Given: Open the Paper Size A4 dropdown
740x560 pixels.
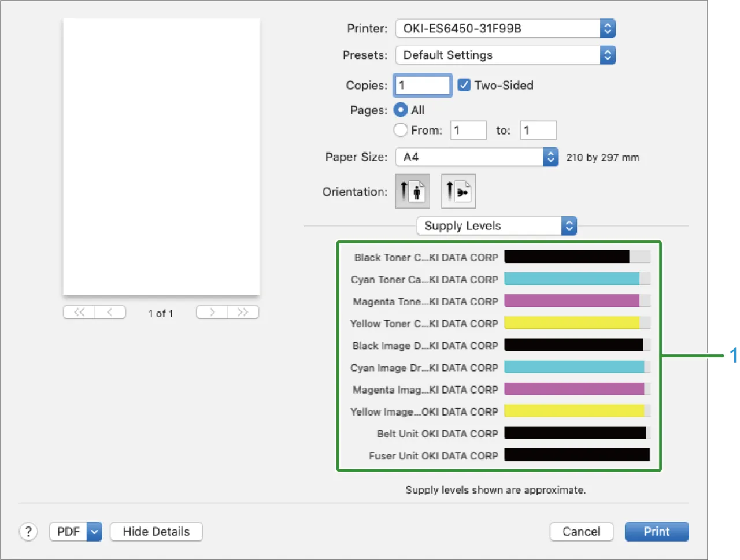Looking at the screenshot, I should click(476, 157).
